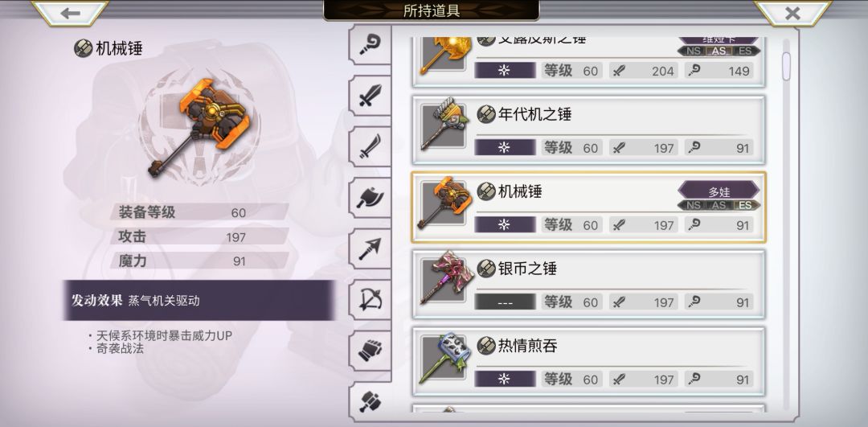Screen dimensions: 868x427
Task: Click the 发动效果 蒸气机关驱动 effect banner
Action: pos(199,300)
